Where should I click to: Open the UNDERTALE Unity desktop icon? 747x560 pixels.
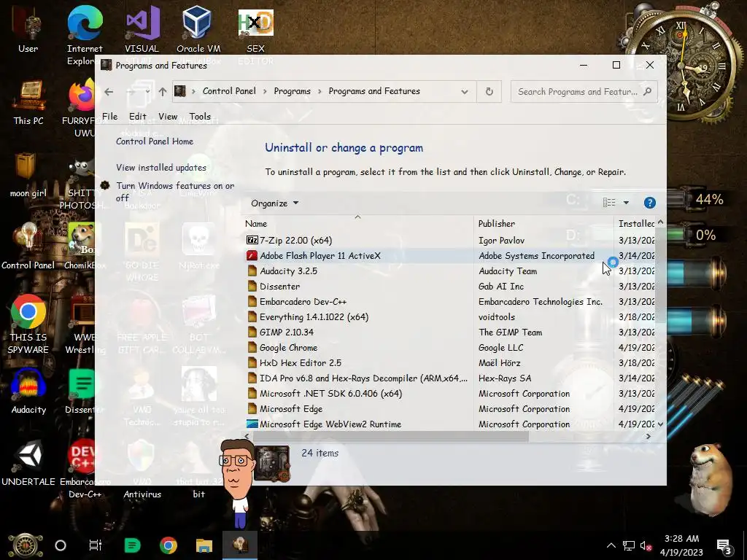point(28,463)
